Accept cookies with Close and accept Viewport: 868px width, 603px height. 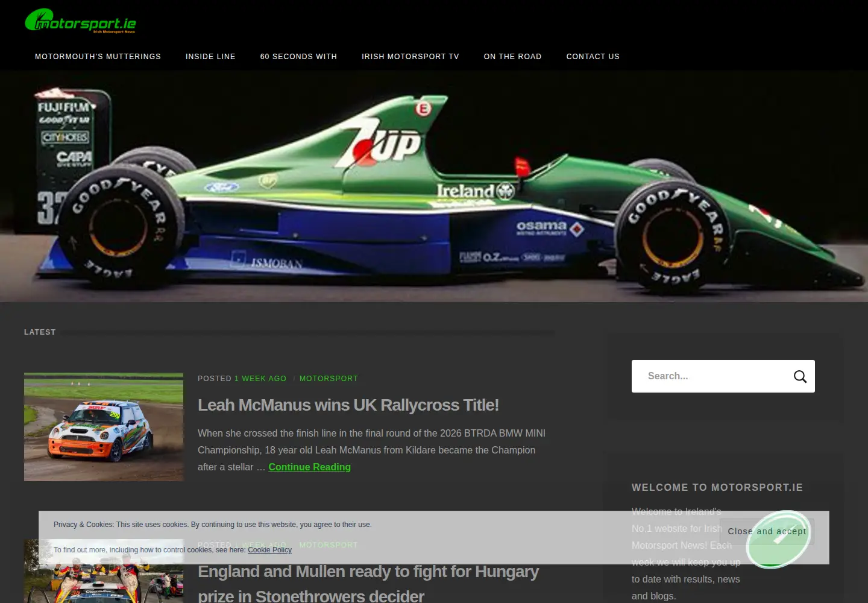click(767, 531)
